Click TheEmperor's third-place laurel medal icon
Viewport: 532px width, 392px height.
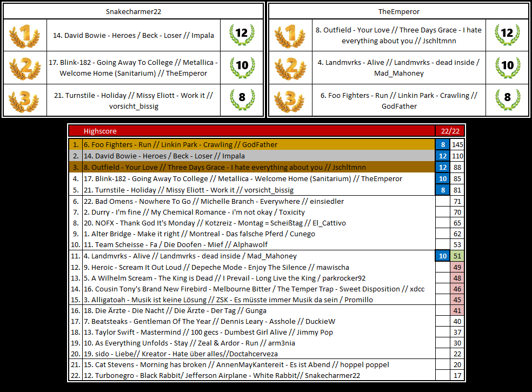pos(290,101)
